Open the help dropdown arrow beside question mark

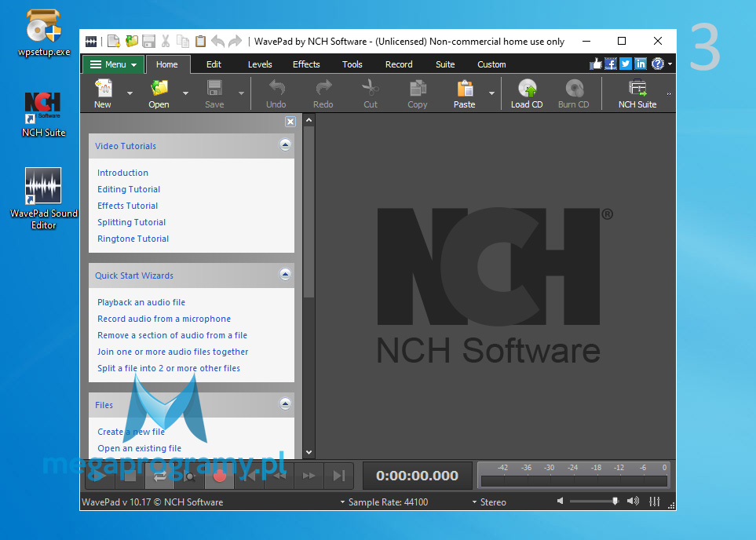pos(670,64)
